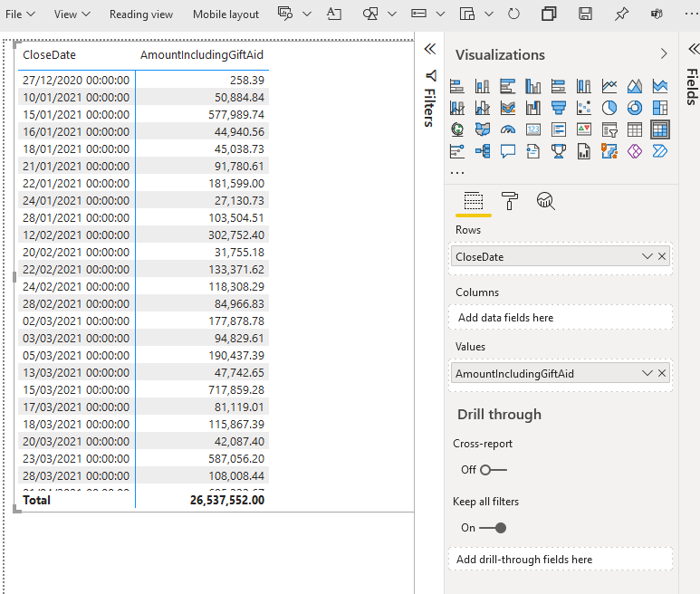Select the key influencers visual
Screen dimensions: 700x594
pyautogui.click(x=457, y=151)
